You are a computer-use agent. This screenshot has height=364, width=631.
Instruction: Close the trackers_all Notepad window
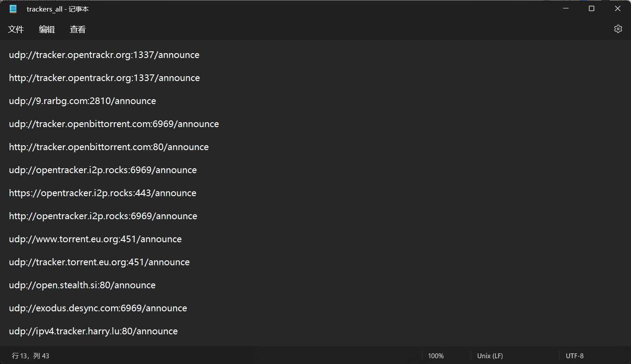617,9
